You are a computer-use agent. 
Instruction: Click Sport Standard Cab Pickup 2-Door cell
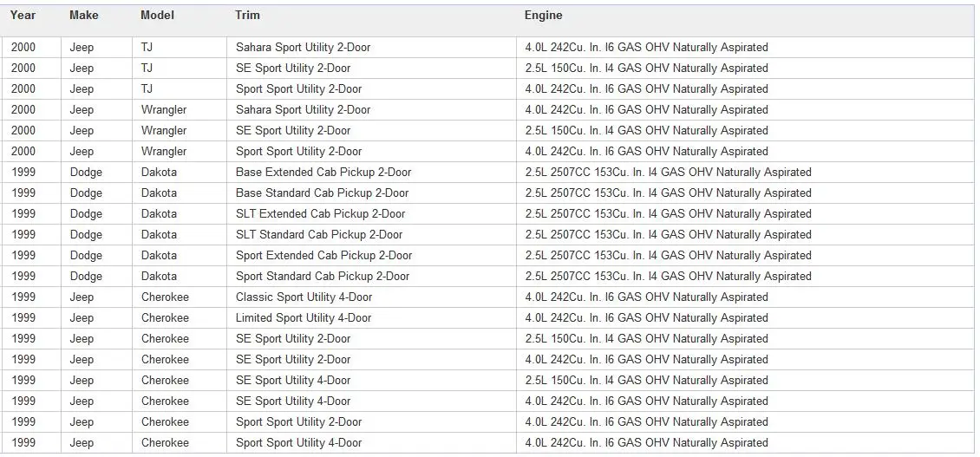click(x=323, y=277)
